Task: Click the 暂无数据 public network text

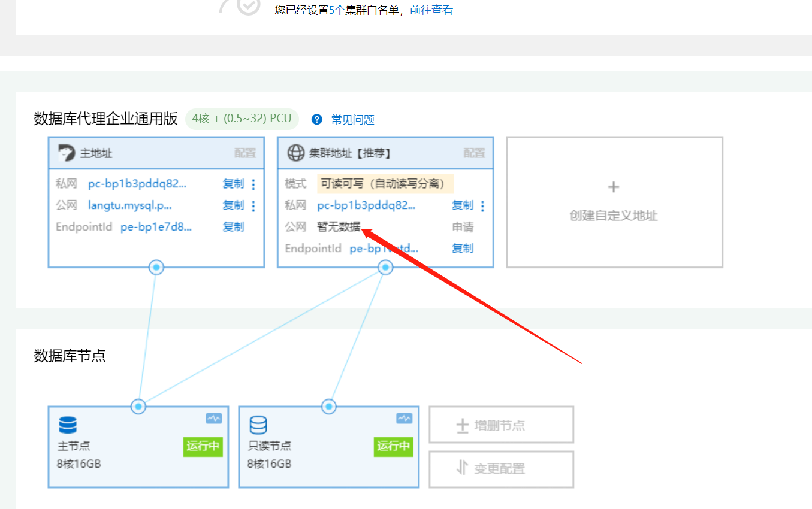Action: [339, 227]
